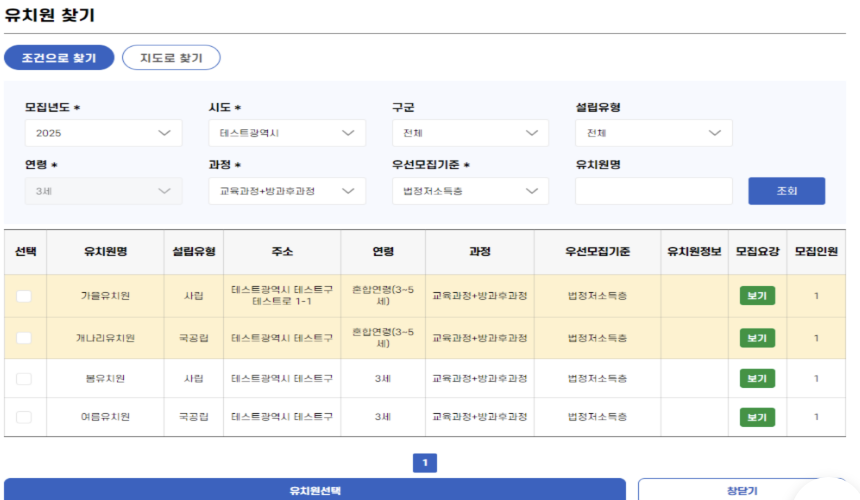The image size is (860, 500).
Task: Click the 창닫기 button
Action: click(742, 490)
